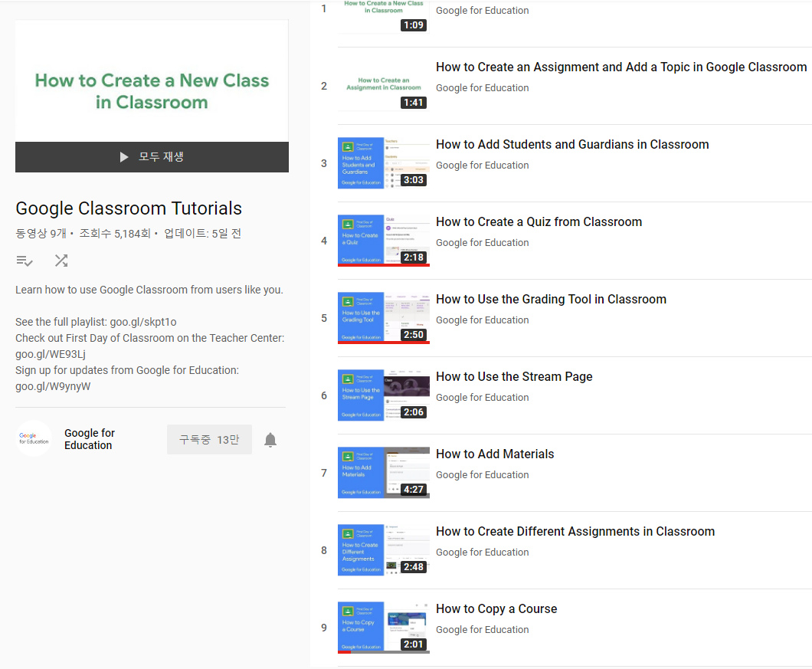Shuffle the playlist with the shuffle icon
The height and width of the screenshot is (669, 812).
[x=61, y=260]
